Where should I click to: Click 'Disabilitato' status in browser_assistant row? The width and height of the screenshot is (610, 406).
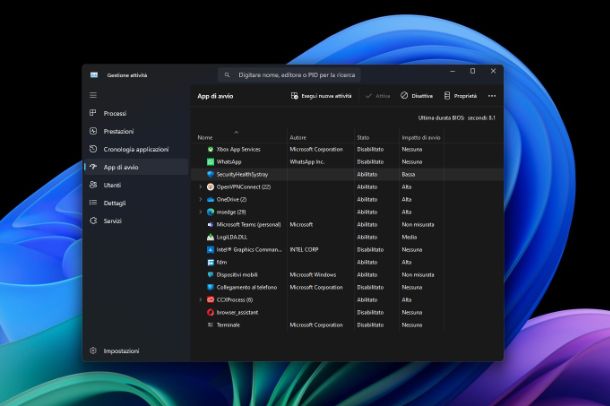[370, 312]
